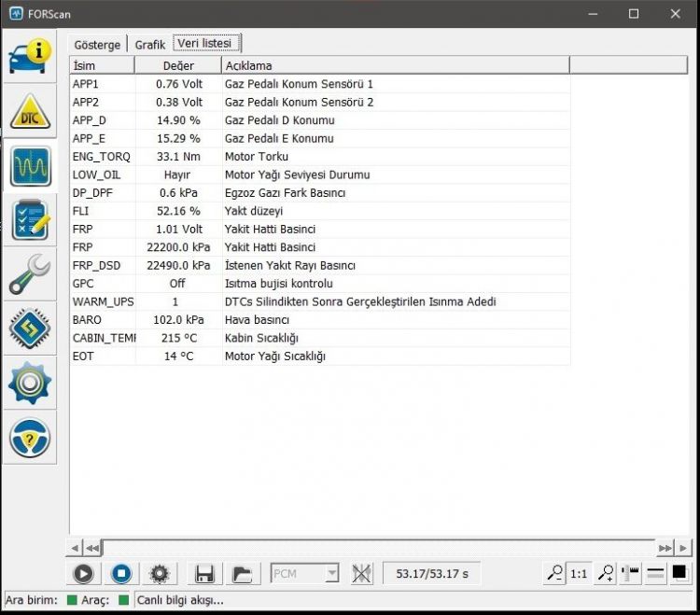Click the APP_D value 14.90 %
700x615 pixels.
click(178, 120)
